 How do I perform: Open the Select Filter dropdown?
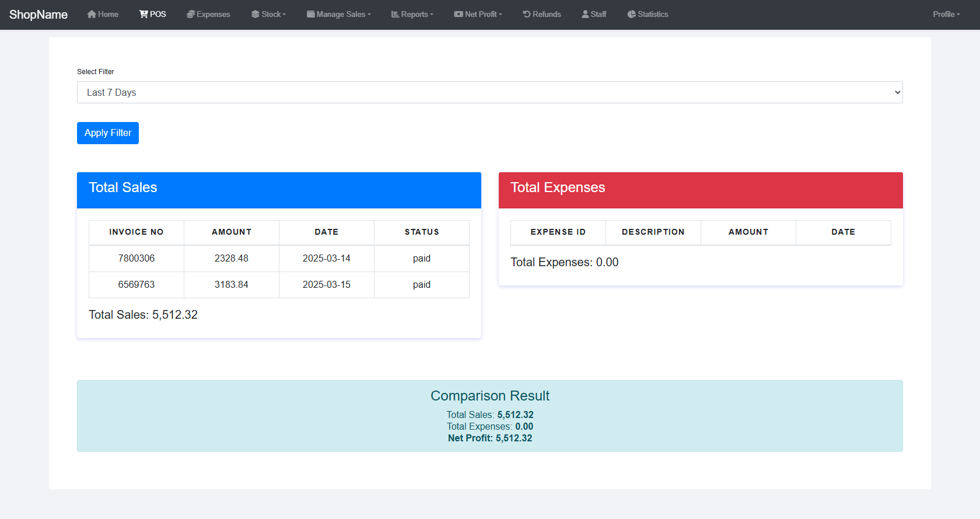[490, 92]
